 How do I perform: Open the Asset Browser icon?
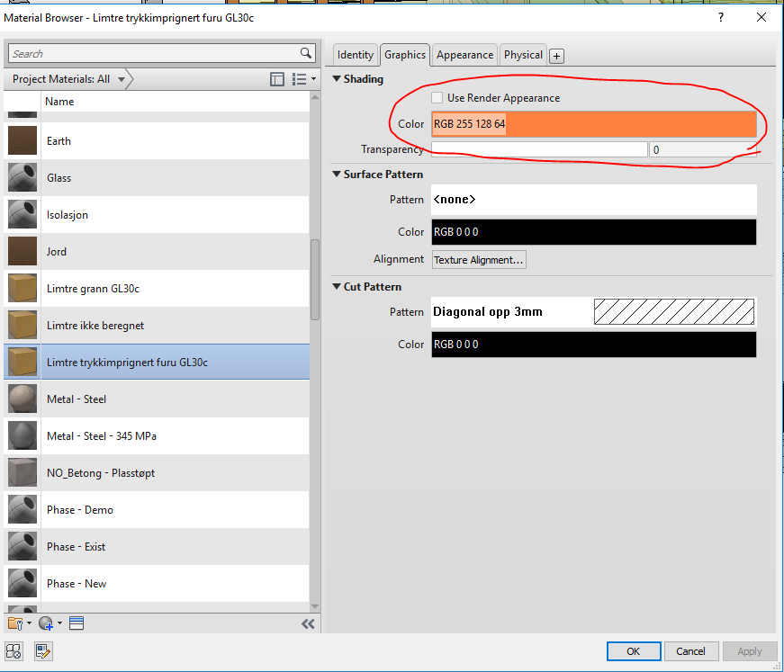pyautogui.click(x=14, y=651)
